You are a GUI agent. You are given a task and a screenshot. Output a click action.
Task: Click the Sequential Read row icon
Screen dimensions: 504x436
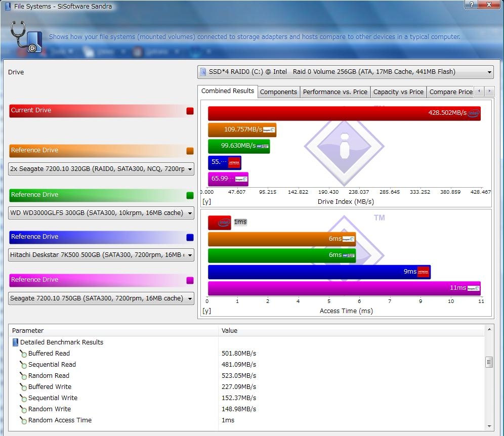pos(23,365)
